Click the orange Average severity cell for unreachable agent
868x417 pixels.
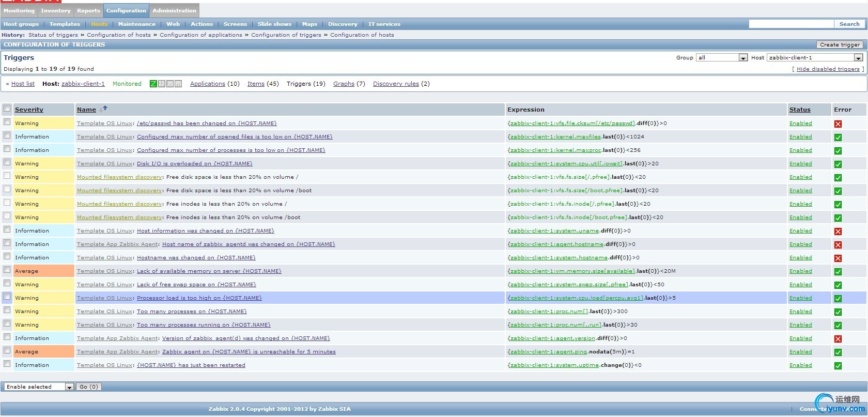click(x=38, y=352)
